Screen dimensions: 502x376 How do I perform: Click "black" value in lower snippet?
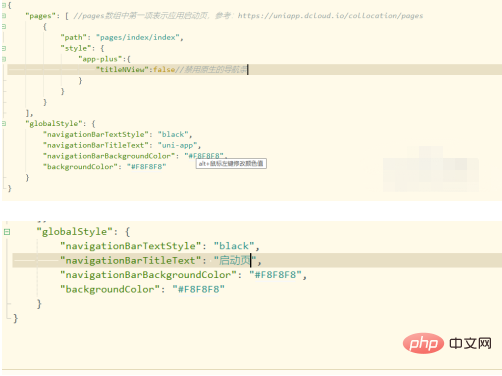click(x=234, y=246)
